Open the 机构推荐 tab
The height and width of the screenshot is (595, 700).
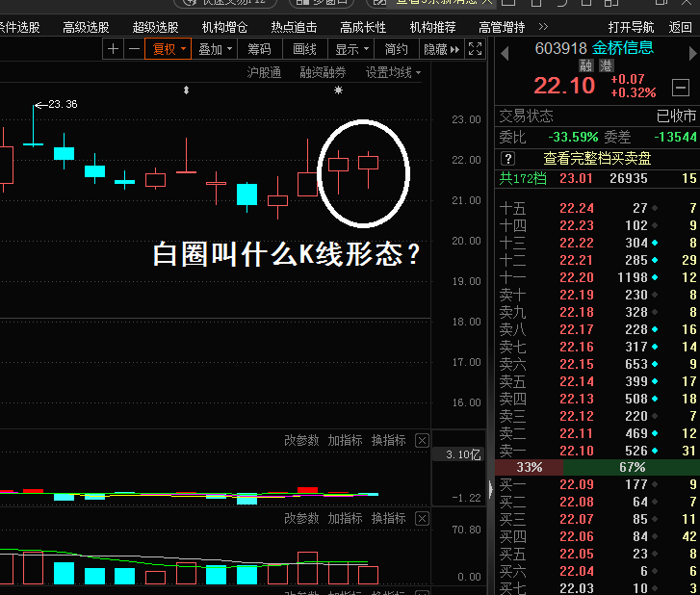pos(432,27)
